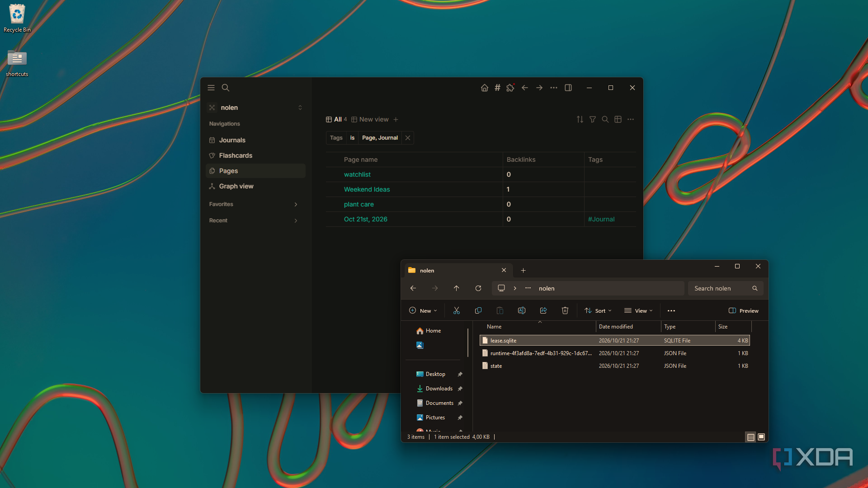Click the Cut scissors icon in Explorer

tap(457, 311)
